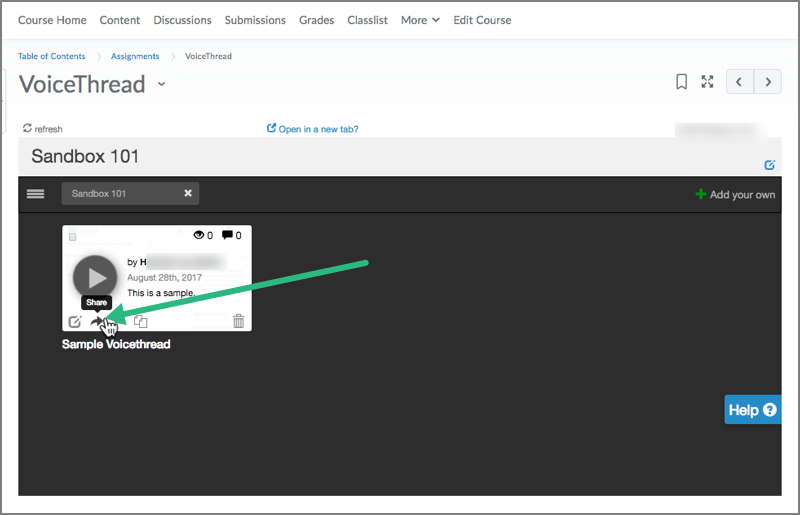Play the Sample Voicethread
800x515 pixels.
(x=95, y=278)
